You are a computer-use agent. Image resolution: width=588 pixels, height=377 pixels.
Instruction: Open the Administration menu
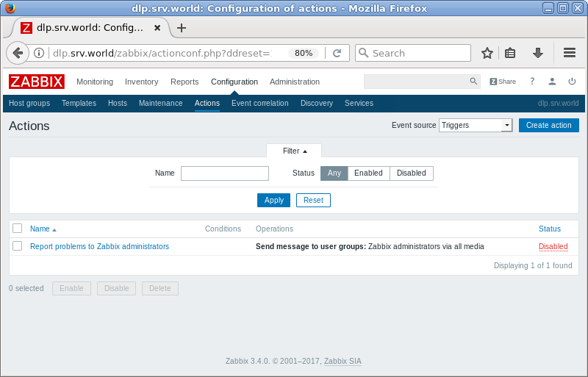click(x=295, y=82)
